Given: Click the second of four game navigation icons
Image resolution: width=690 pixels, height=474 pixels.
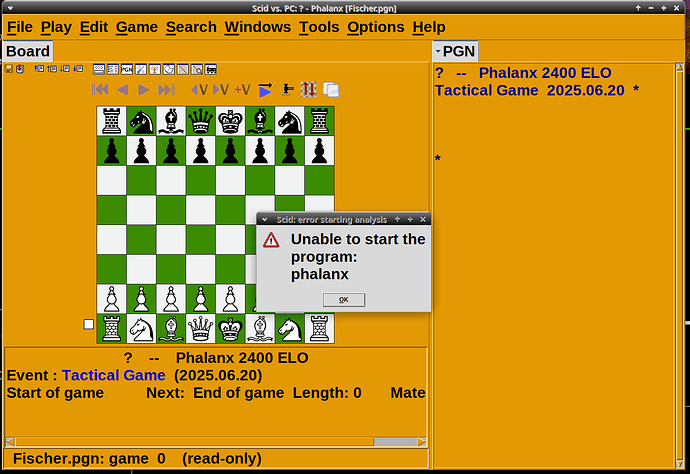Looking at the screenshot, I should 52,69.
